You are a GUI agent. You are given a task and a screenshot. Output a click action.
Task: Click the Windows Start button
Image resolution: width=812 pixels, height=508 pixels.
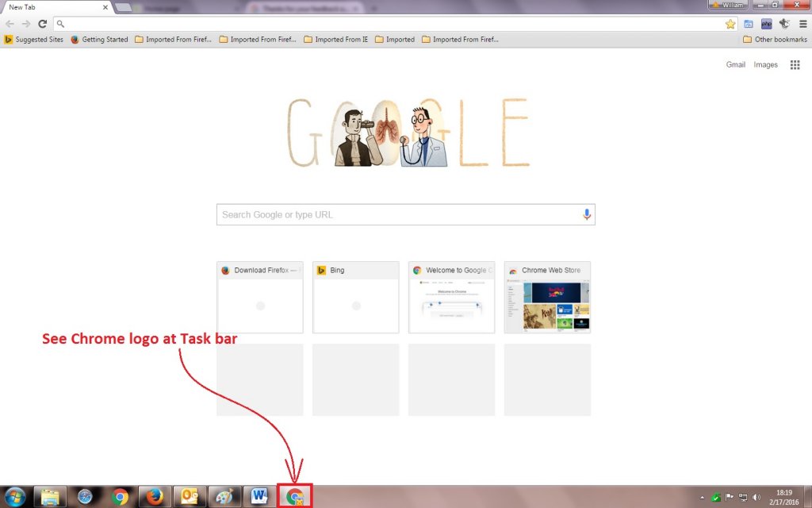coord(15,497)
